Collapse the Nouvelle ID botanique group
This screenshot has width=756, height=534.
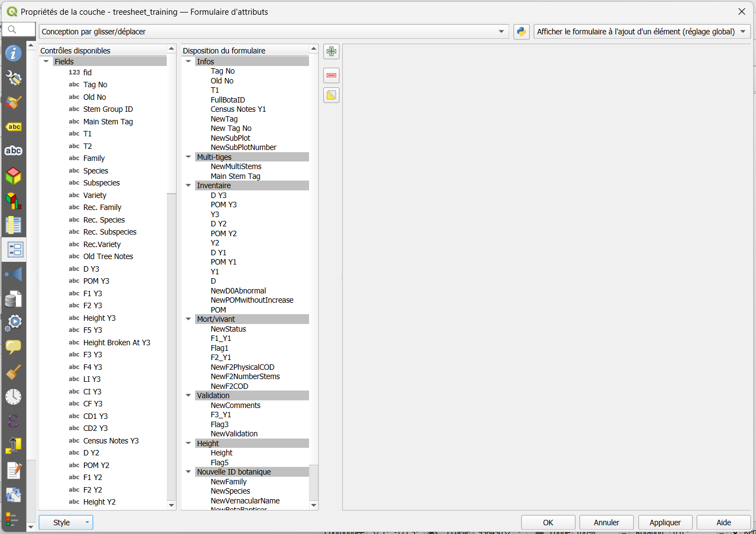click(189, 472)
